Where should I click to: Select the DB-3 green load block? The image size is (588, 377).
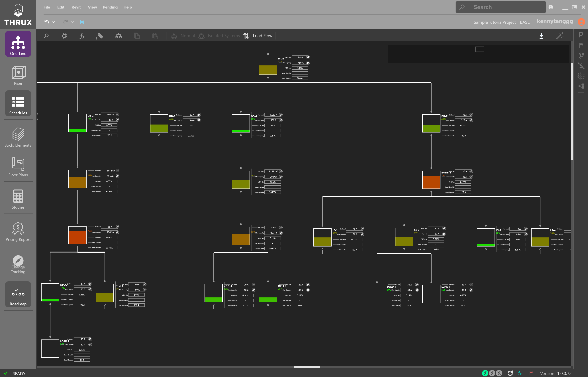[159, 123]
